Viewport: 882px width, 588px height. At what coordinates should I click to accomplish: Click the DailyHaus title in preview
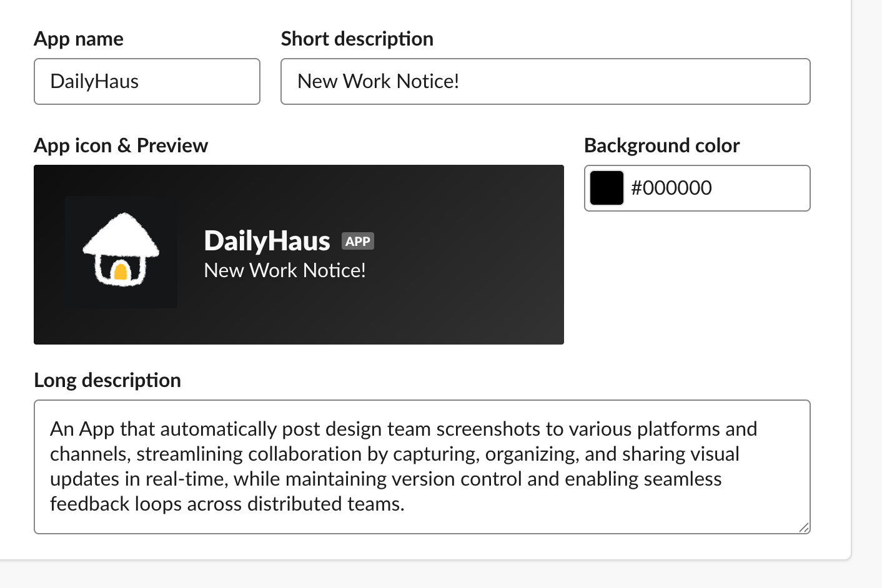pos(267,241)
